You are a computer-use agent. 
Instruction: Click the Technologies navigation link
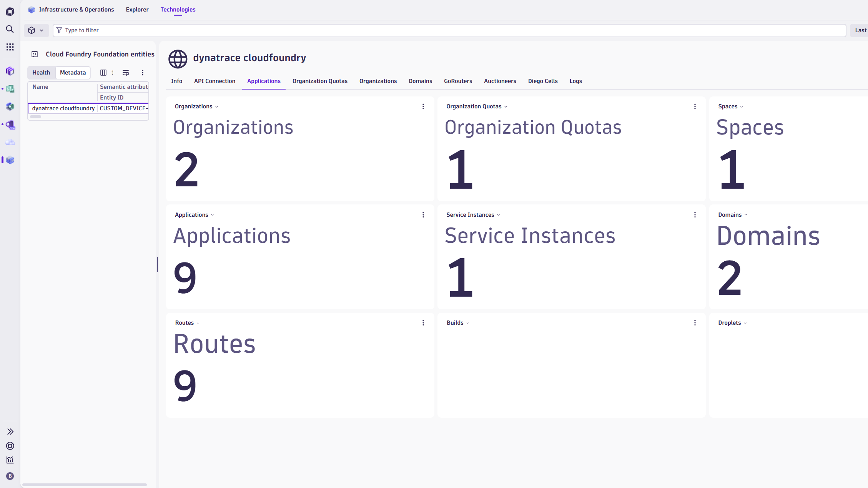pos(178,10)
